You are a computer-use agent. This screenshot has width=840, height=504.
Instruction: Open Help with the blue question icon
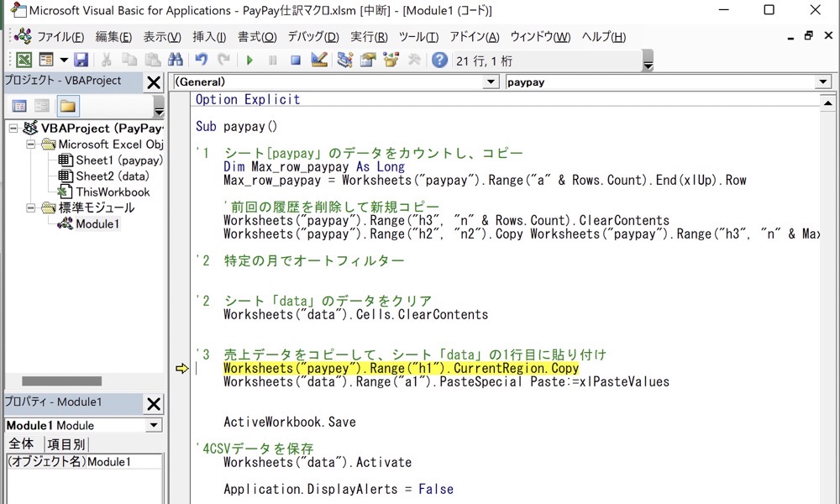click(439, 60)
